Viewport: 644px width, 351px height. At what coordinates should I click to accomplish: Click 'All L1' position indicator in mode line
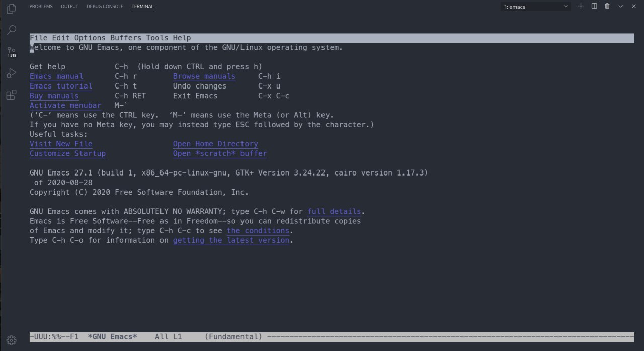pos(169,337)
